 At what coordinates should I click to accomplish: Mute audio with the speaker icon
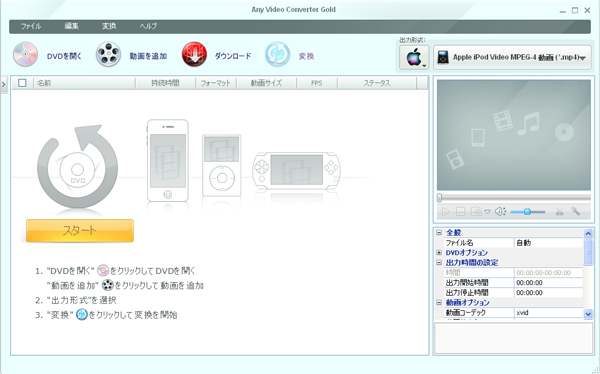pyautogui.click(x=500, y=212)
